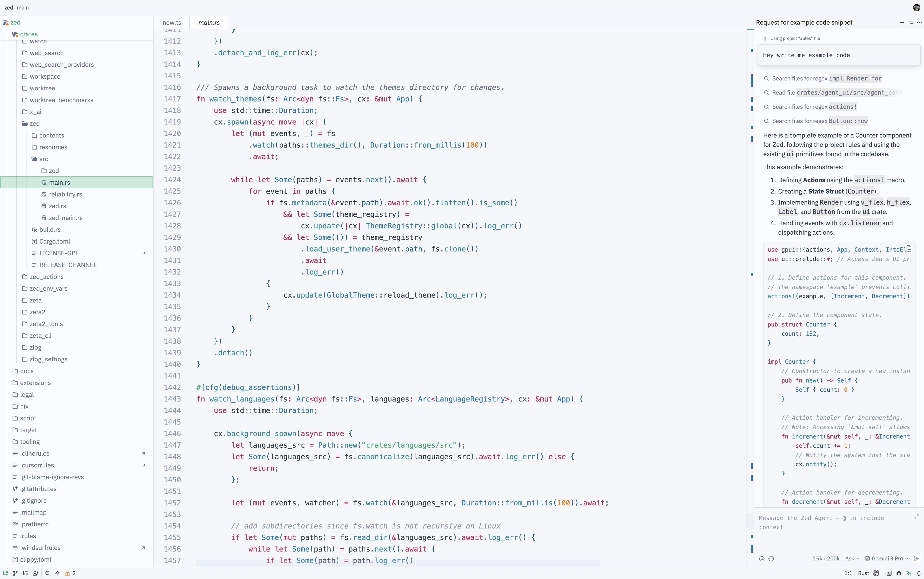Image resolution: width=924 pixels, height=579 pixels.
Task: Toggle the terminal panel icon
Action: [889, 573]
